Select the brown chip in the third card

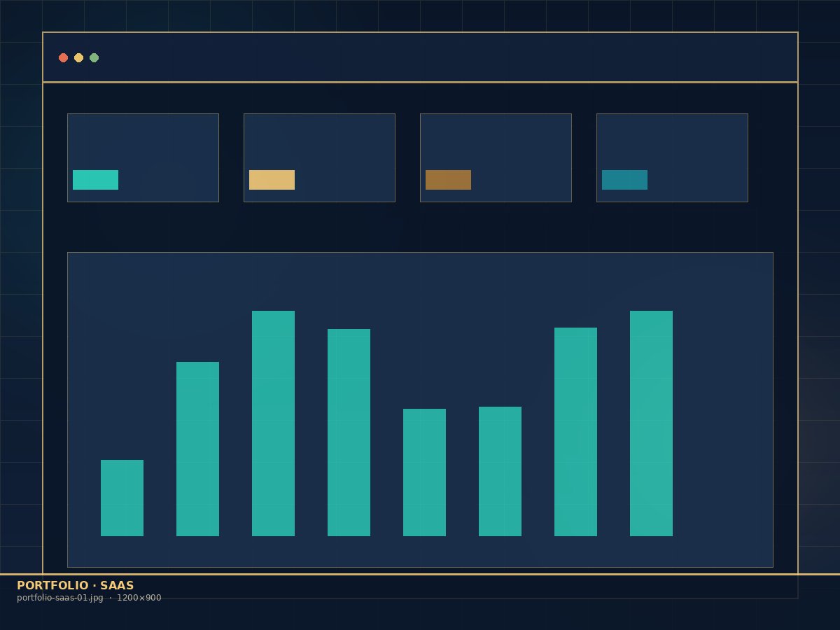tap(448, 180)
